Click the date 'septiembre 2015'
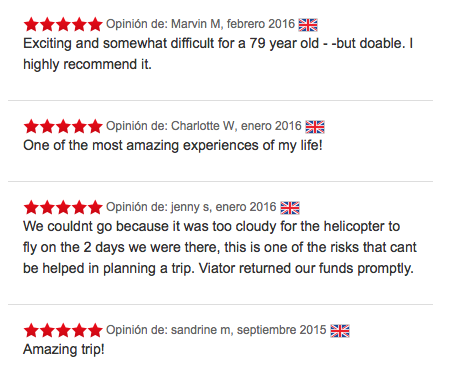 click(281, 330)
